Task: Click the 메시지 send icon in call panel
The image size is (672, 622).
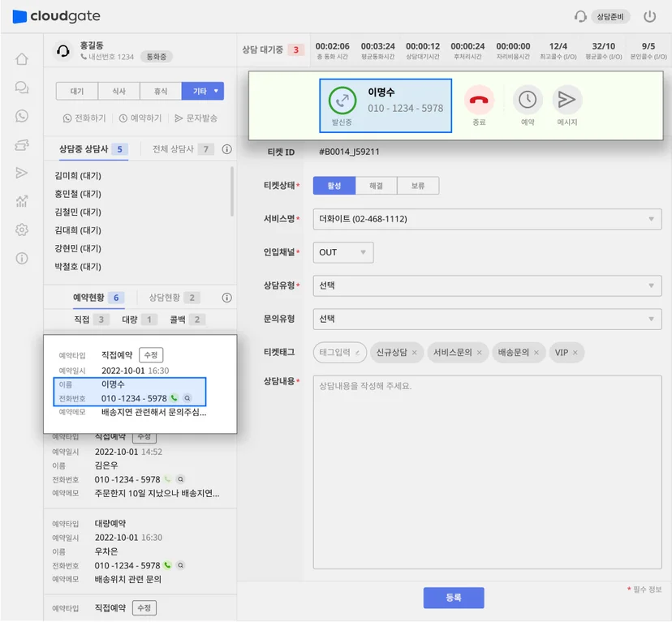Action: 566,100
